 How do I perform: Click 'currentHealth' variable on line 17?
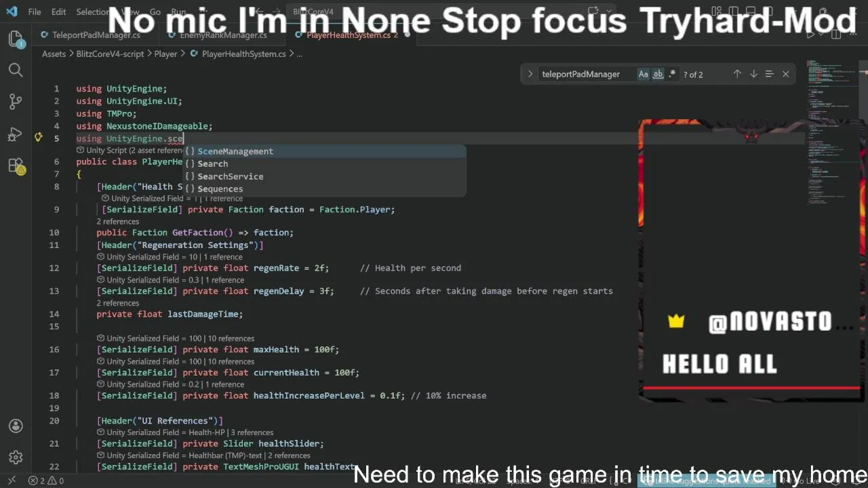click(x=286, y=372)
